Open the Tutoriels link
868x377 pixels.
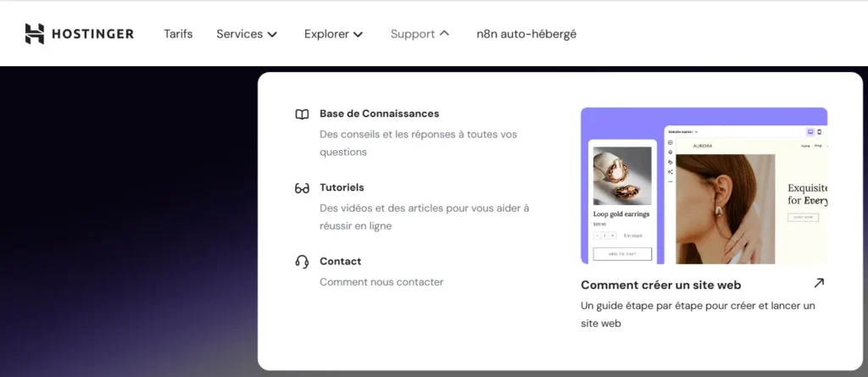pos(342,187)
